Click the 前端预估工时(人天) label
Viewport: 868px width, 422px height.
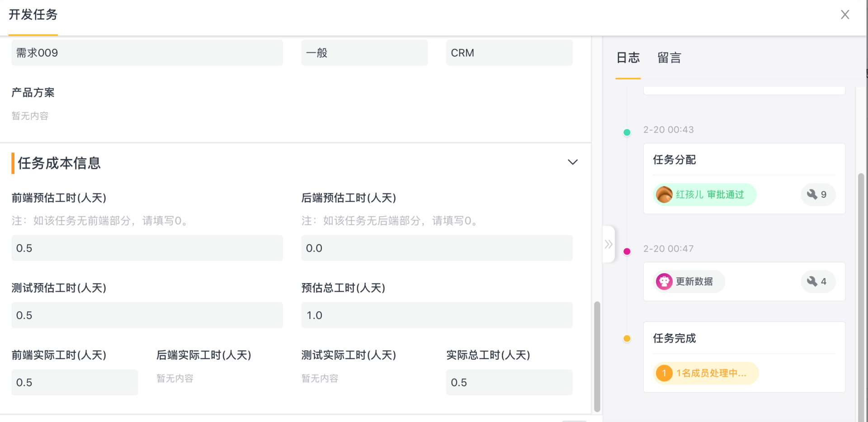pos(59,198)
